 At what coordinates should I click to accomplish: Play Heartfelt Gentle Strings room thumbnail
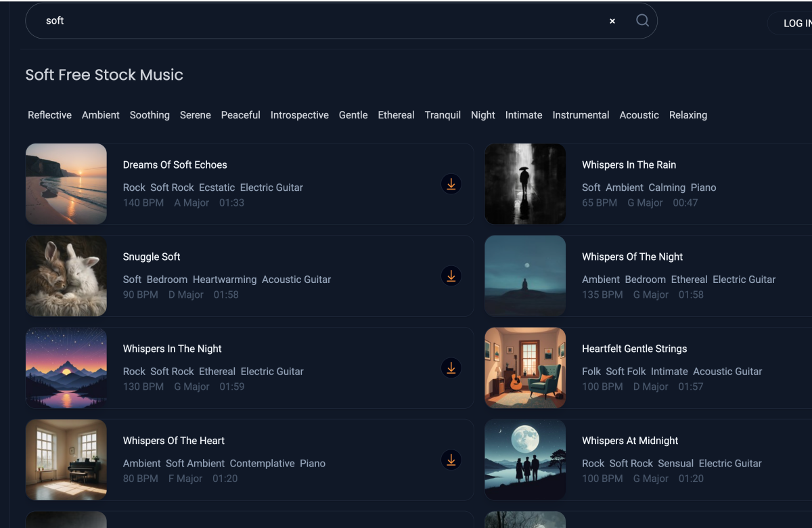525,368
